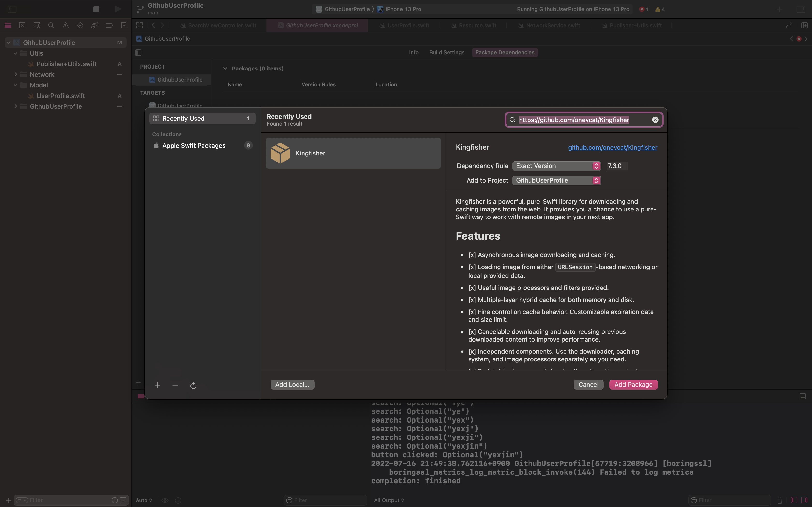Toggle the navigator sidebar at top left
The width and height of the screenshot is (812, 507).
coord(12,9)
